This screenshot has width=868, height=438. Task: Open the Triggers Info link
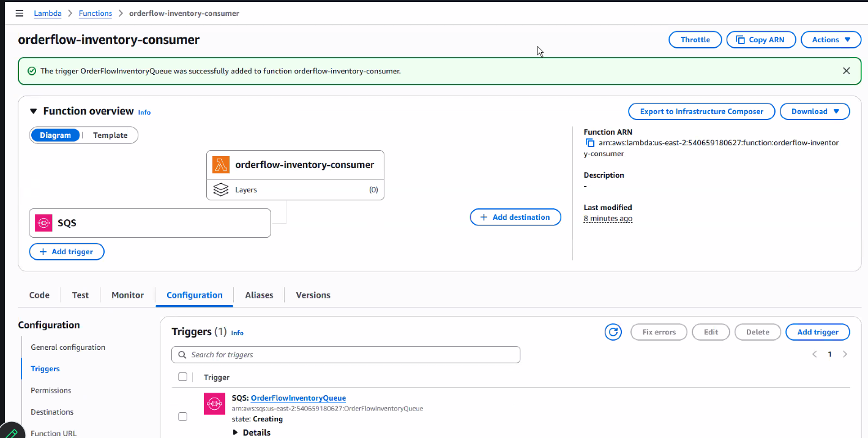point(238,333)
